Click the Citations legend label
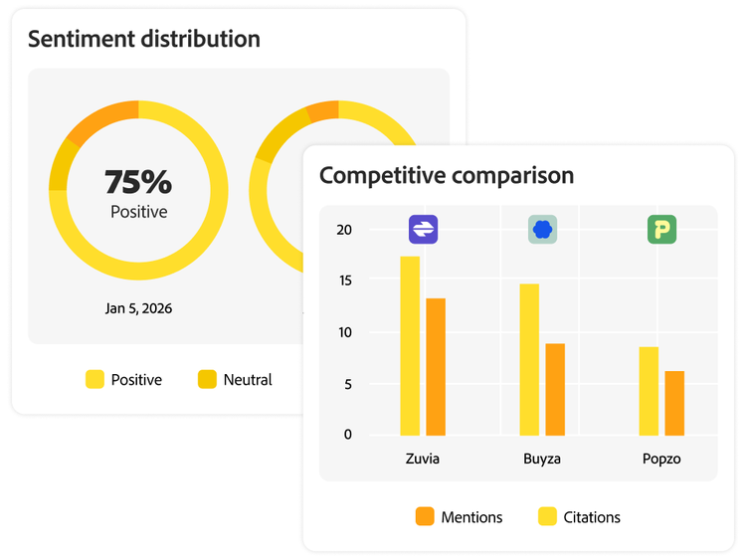Screen dimensions: 746x560 pos(592,517)
